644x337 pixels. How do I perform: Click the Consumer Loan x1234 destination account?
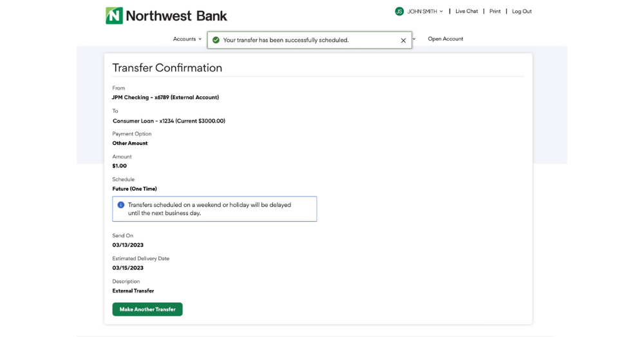(x=169, y=120)
